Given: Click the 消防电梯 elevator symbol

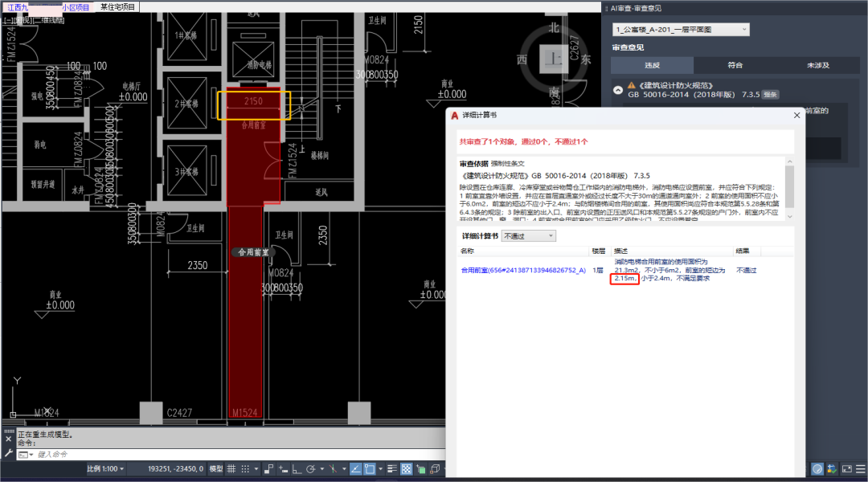Looking at the screenshot, I should pyautogui.click(x=253, y=59).
